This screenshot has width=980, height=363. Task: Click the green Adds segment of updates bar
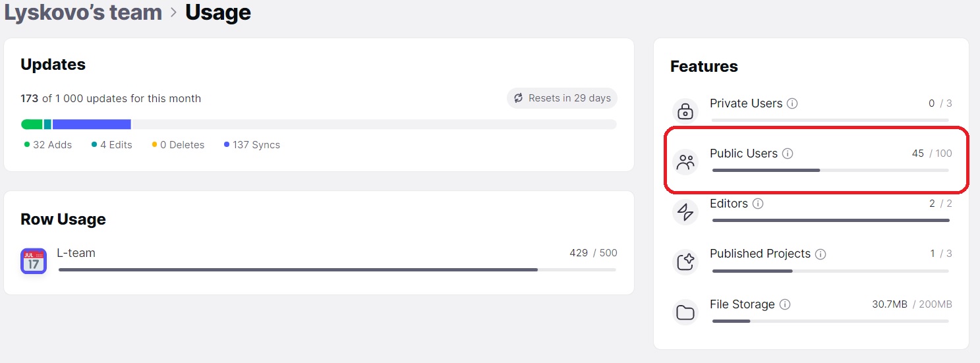click(x=32, y=124)
